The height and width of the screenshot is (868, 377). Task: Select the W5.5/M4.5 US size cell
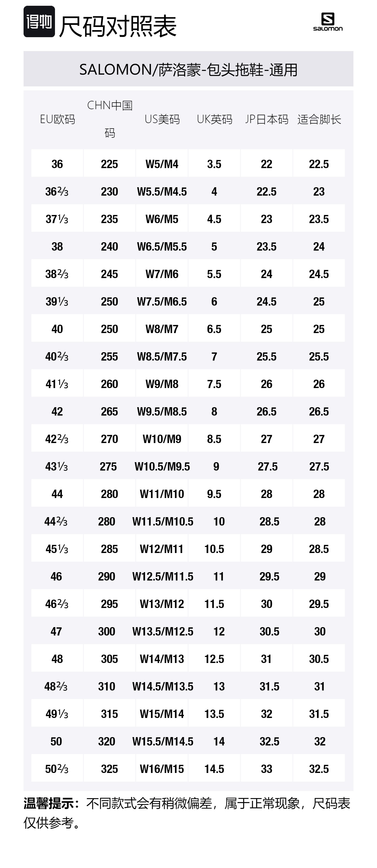point(162,192)
